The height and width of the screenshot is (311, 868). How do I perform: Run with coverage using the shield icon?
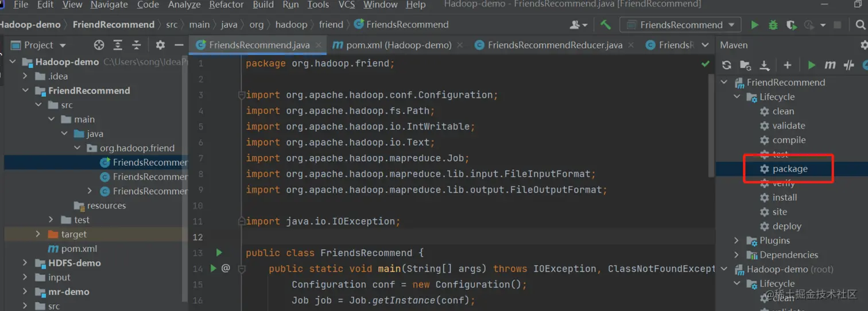point(791,25)
